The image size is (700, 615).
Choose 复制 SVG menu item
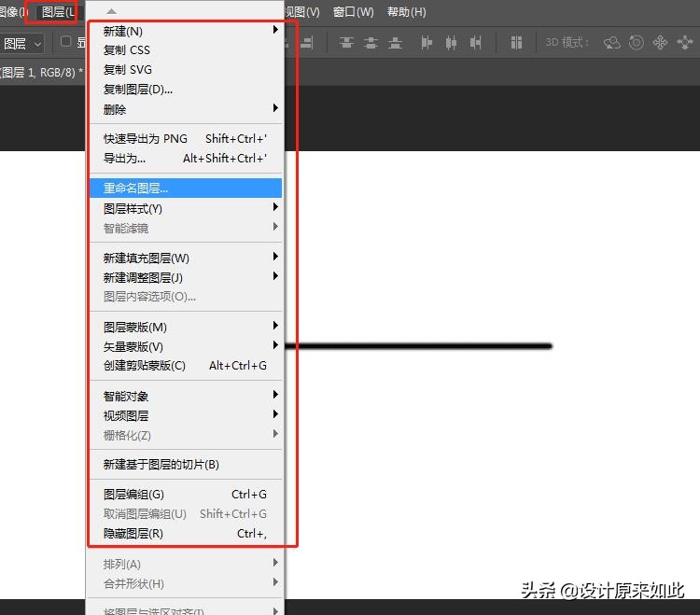(186, 70)
